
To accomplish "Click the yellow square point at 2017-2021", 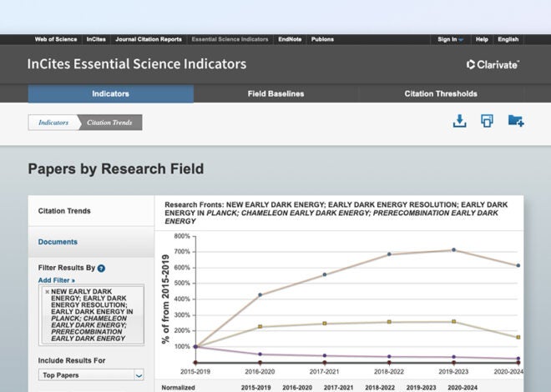I will (x=325, y=324).
